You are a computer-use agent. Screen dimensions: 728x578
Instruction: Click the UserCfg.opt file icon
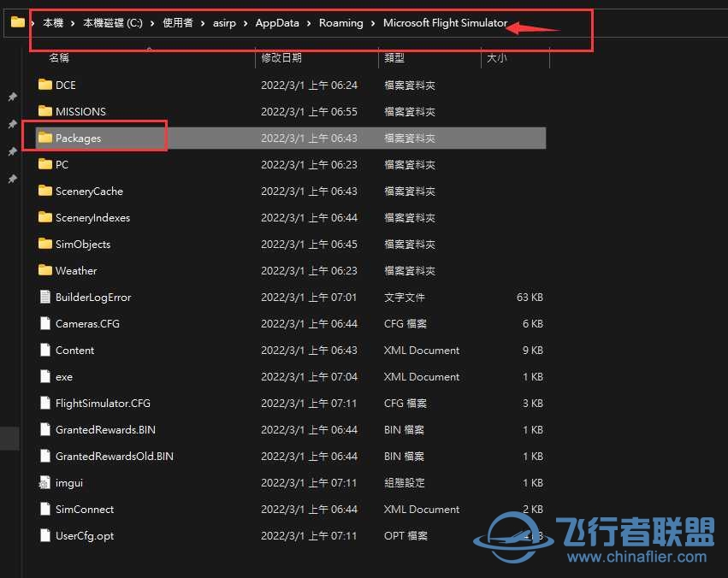tap(45, 535)
